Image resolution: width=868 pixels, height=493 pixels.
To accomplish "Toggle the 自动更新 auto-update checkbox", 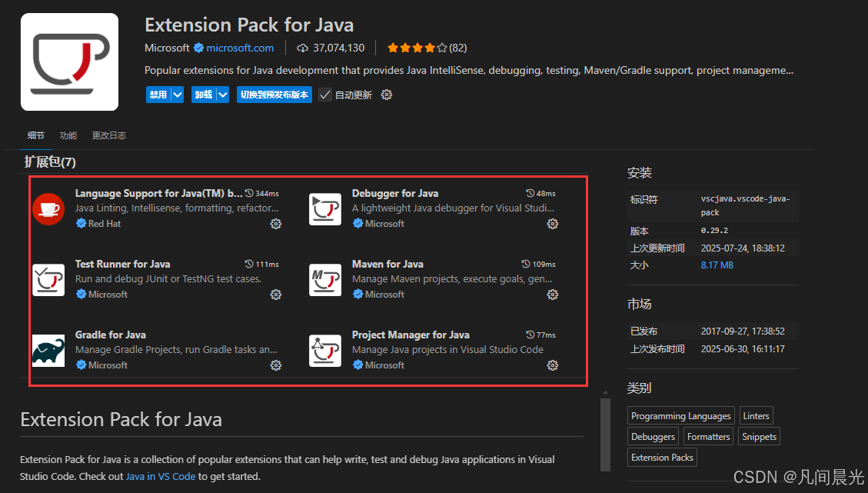I will pos(325,95).
